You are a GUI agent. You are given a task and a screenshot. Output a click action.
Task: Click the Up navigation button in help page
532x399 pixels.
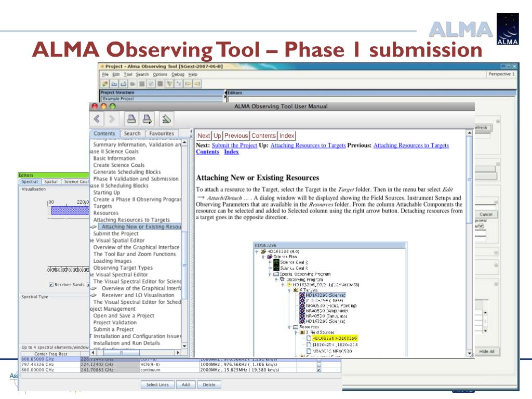tap(217, 136)
